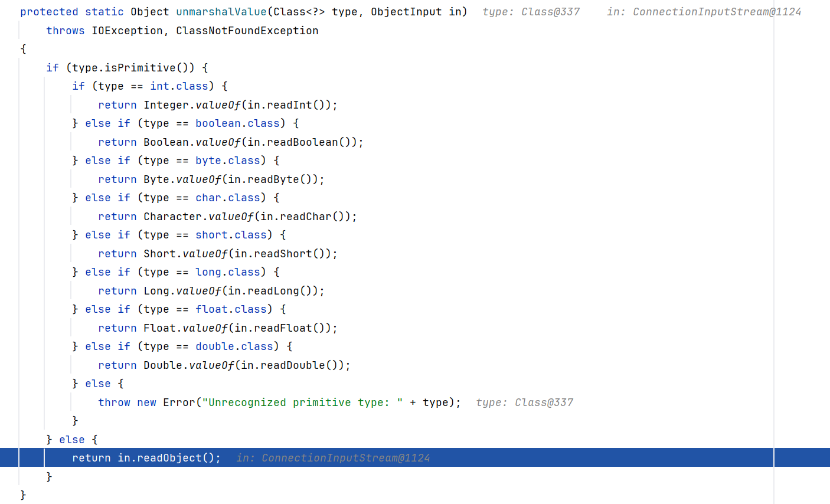Click the Character class name

(x=172, y=217)
